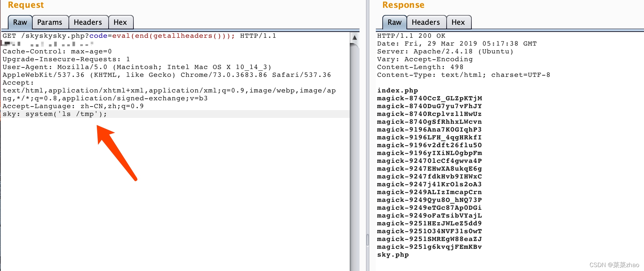Click the Content-Type: text/html line

[x=464, y=75]
